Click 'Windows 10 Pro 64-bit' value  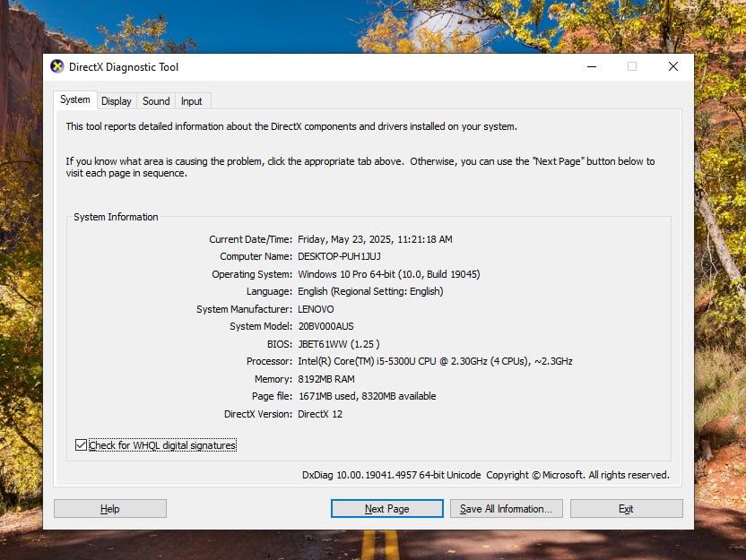[x=389, y=274]
